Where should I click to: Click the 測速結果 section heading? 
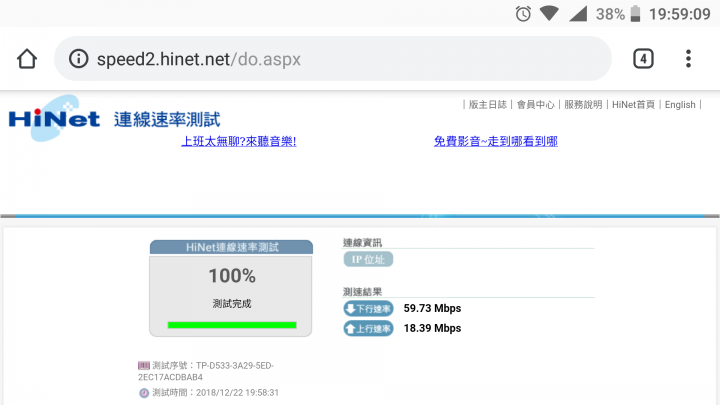(362, 292)
